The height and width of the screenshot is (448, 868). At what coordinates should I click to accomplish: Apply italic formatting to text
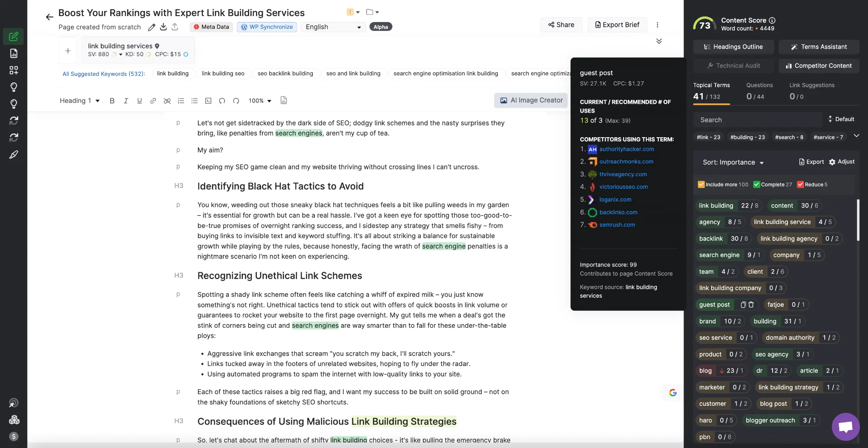pyautogui.click(x=126, y=101)
